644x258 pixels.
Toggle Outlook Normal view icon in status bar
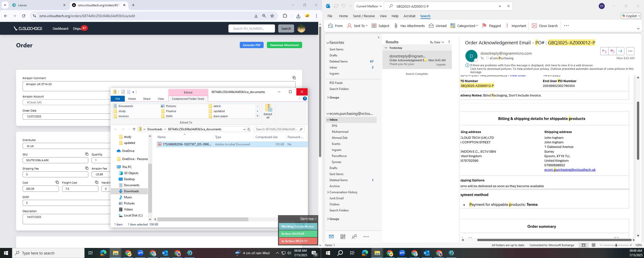[x=584, y=245]
